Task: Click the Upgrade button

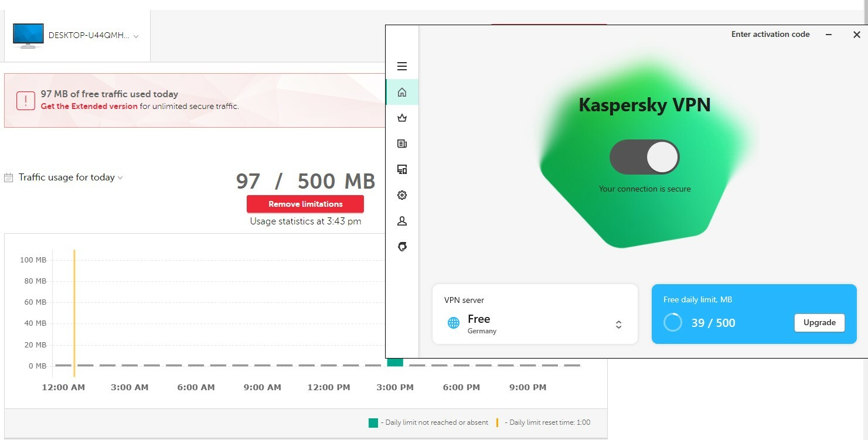Action: click(x=819, y=323)
